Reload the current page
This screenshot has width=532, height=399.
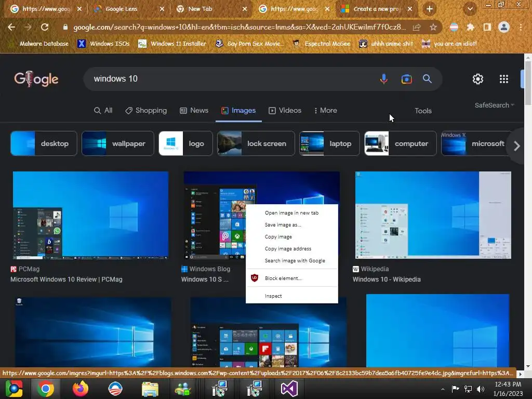click(45, 27)
